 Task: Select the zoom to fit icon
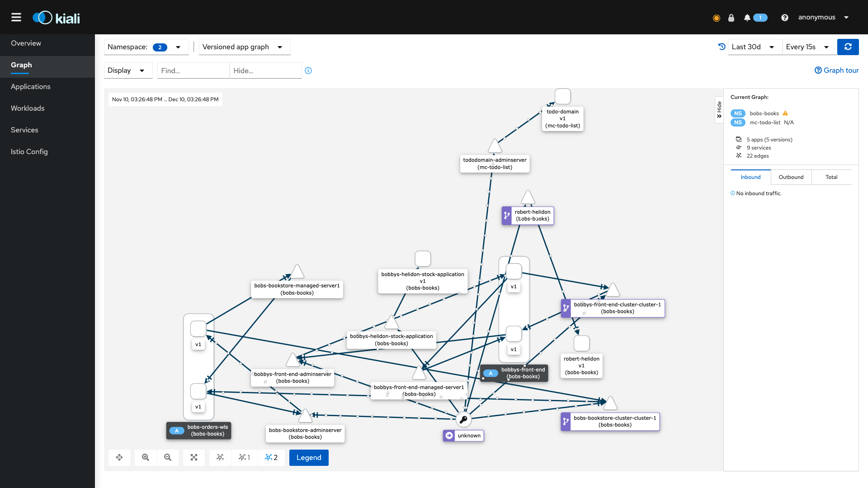coord(193,457)
